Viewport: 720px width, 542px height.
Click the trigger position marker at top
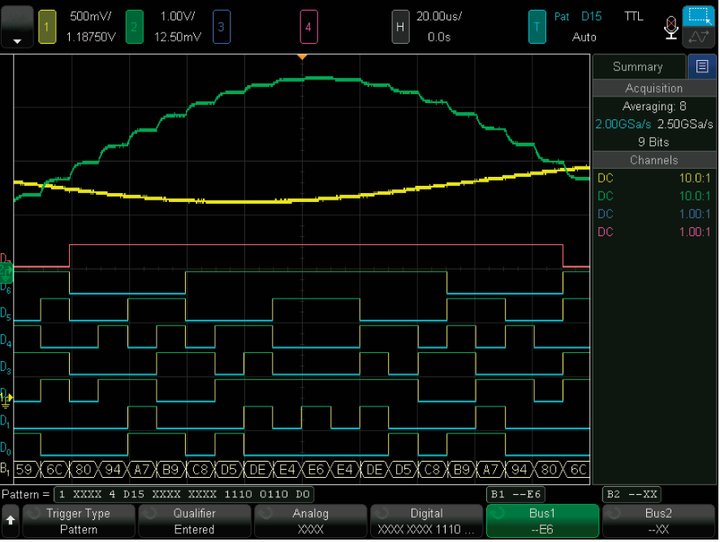click(x=302, y=57)
